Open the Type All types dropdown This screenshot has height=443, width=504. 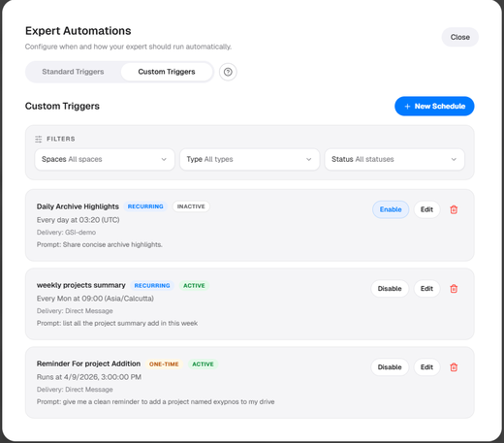click(249, 159)
